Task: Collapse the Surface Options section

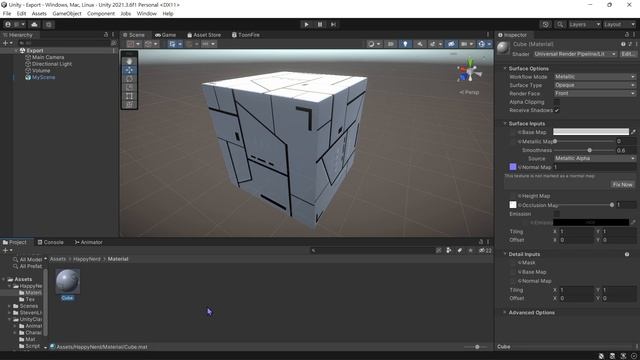Action: click(505, 68)
